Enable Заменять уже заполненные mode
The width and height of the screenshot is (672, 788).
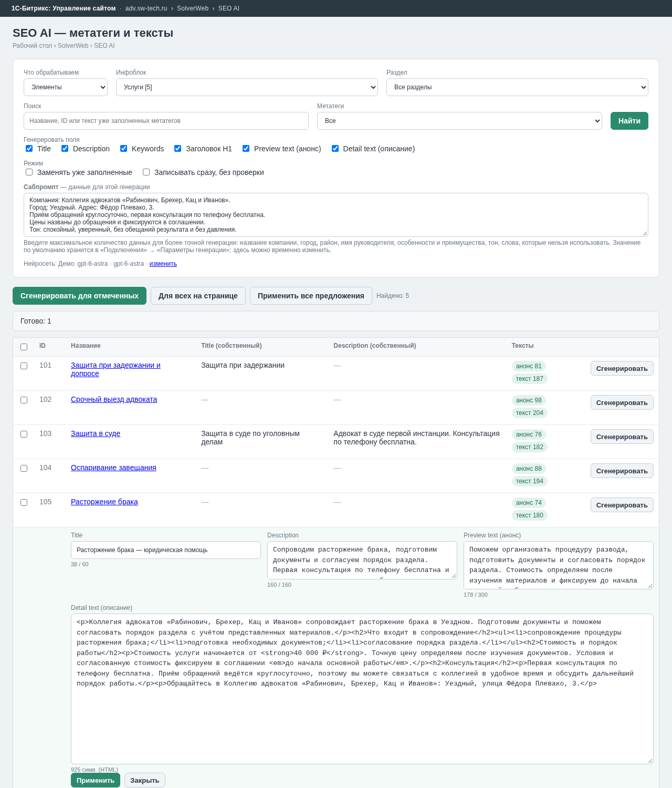pyautogui.click(x=29, y=172)
